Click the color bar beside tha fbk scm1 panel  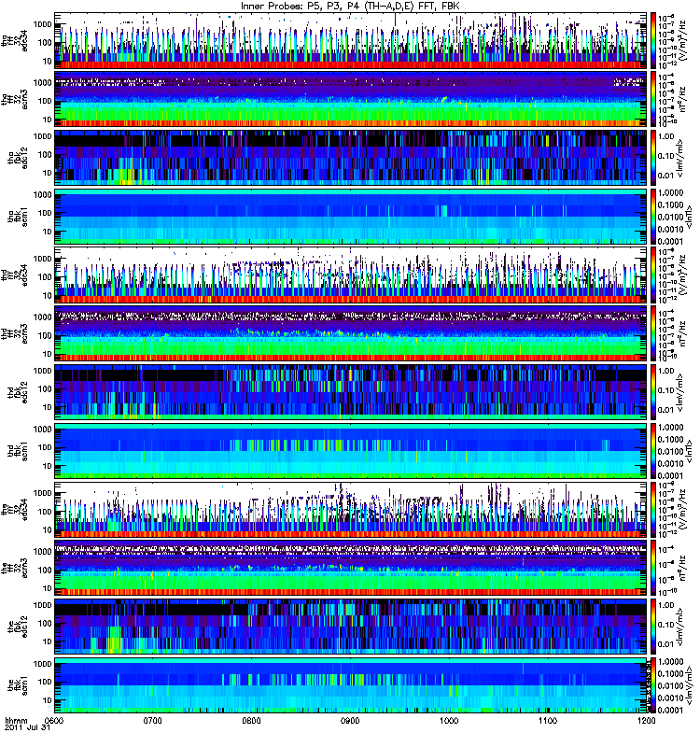click(x=653, y=217)
